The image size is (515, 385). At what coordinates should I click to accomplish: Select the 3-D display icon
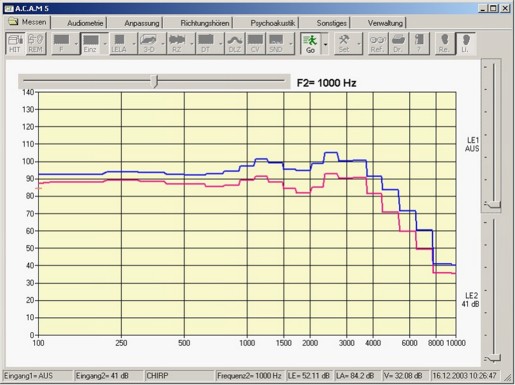click(x=149, y=44)
